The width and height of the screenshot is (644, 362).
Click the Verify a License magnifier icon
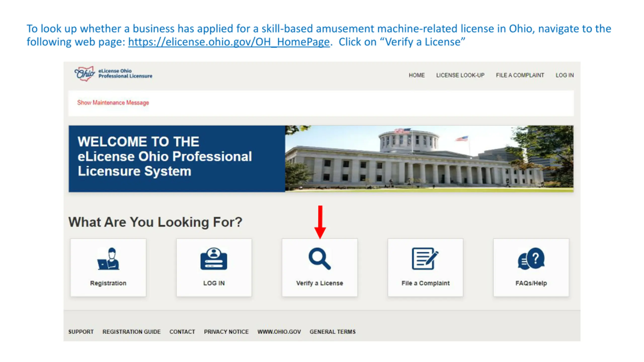pos(319,259)
